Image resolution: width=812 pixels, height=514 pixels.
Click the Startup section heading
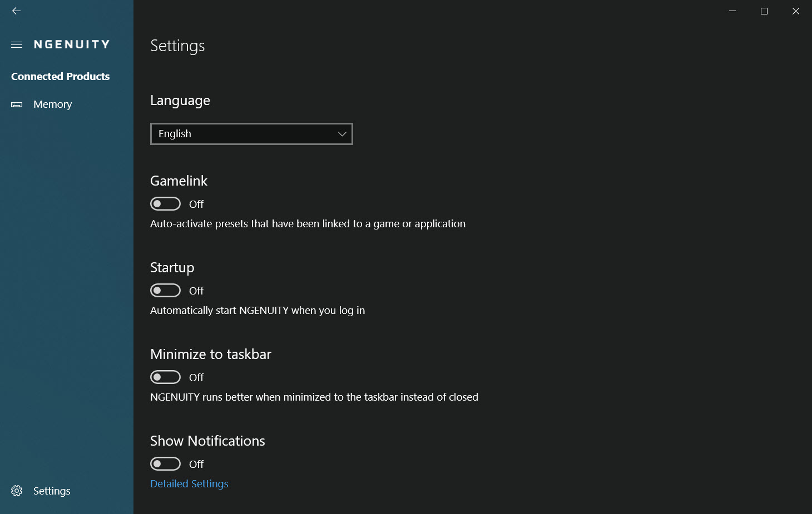pos(172,268)
